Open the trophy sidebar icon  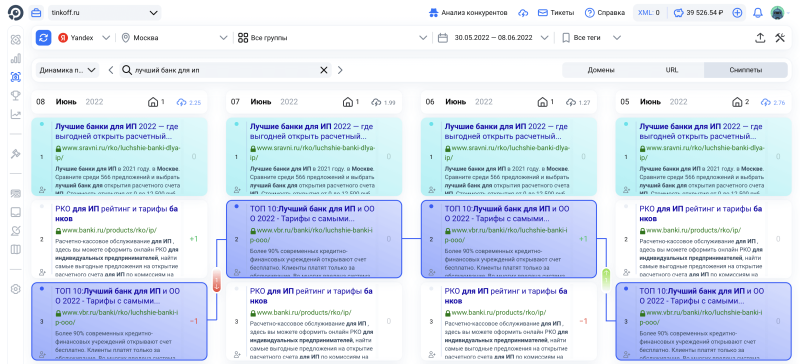[16, 95]
